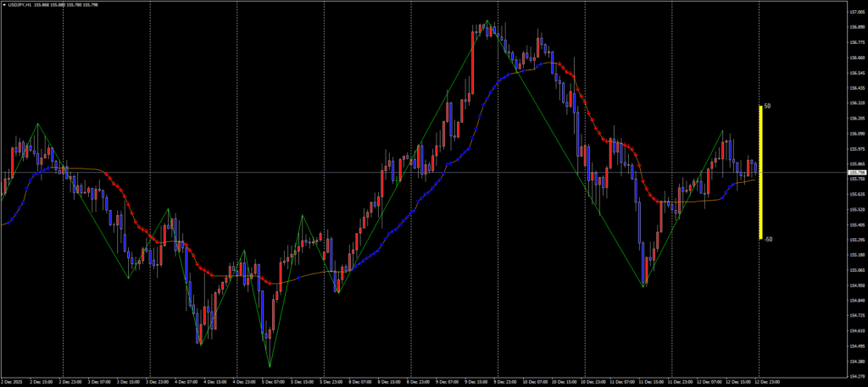Select the "2 Dec 2025" time axis label
Viewport: 868px width, 387px height.
12,382
